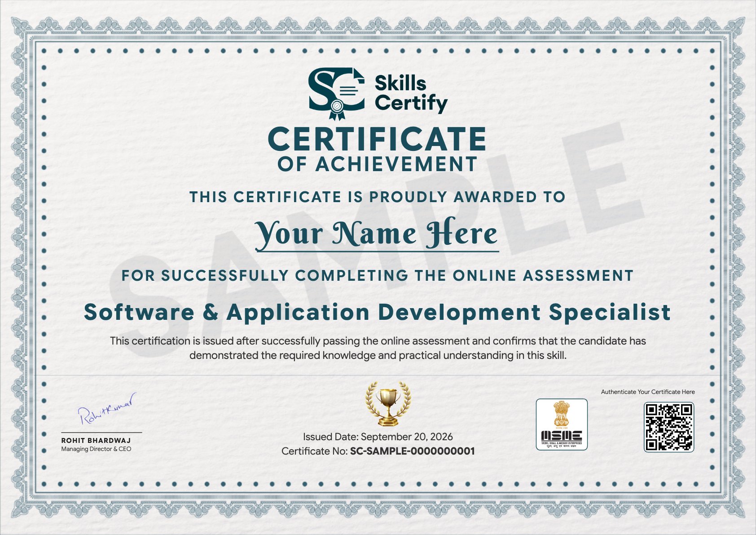Click line starting "This certification is issued after"
This screenshot has width=756, height=535.
pos(378,341)
